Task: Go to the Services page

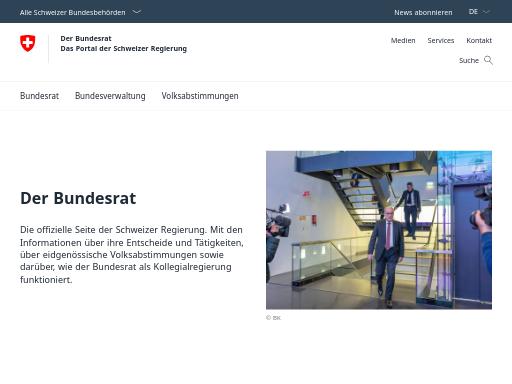Action: (441, 40)
